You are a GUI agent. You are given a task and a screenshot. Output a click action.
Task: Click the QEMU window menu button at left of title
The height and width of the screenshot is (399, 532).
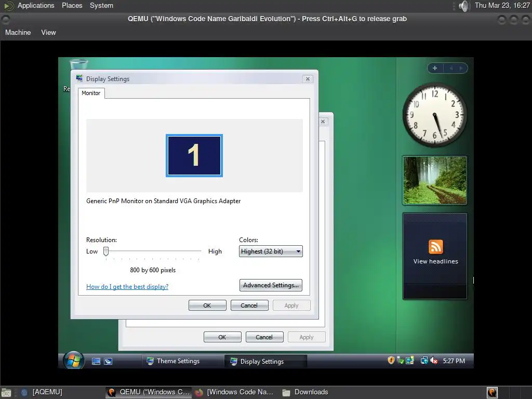[6, 20]
